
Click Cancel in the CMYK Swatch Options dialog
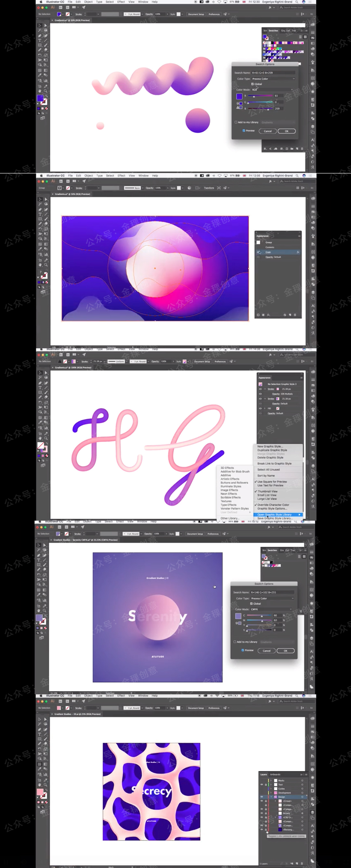pos(266,651)
